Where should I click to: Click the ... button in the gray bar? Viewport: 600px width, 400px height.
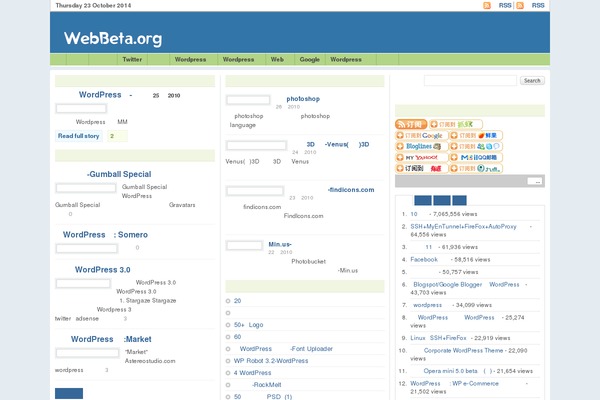[x=535, y=181]
